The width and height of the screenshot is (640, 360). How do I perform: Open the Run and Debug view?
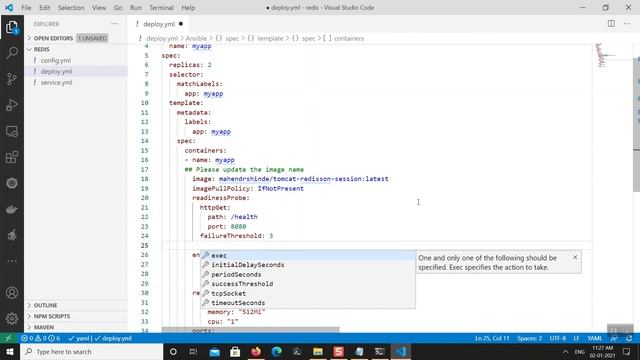[x=12, y=105]
